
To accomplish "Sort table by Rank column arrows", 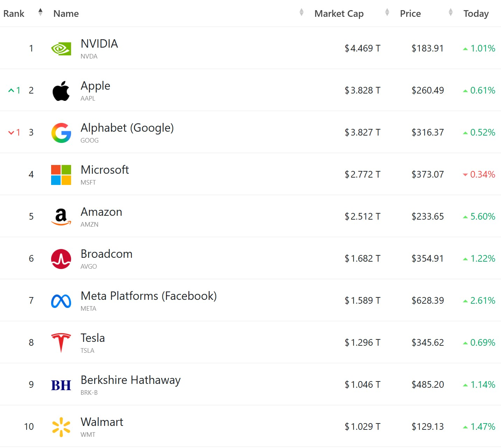I will click(41, 13).
